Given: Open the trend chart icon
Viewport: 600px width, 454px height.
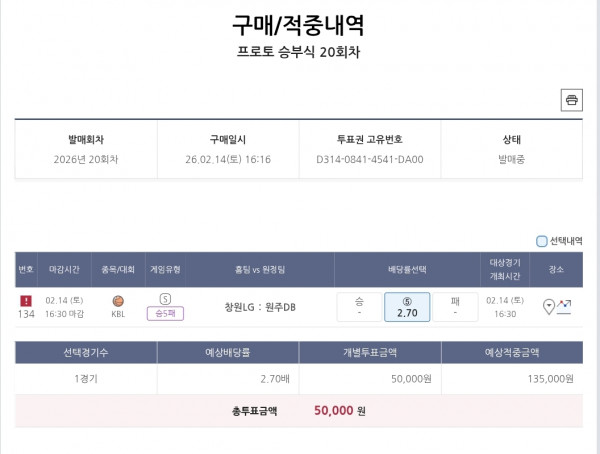Looking at the screenshot, I should click(565, 306).
